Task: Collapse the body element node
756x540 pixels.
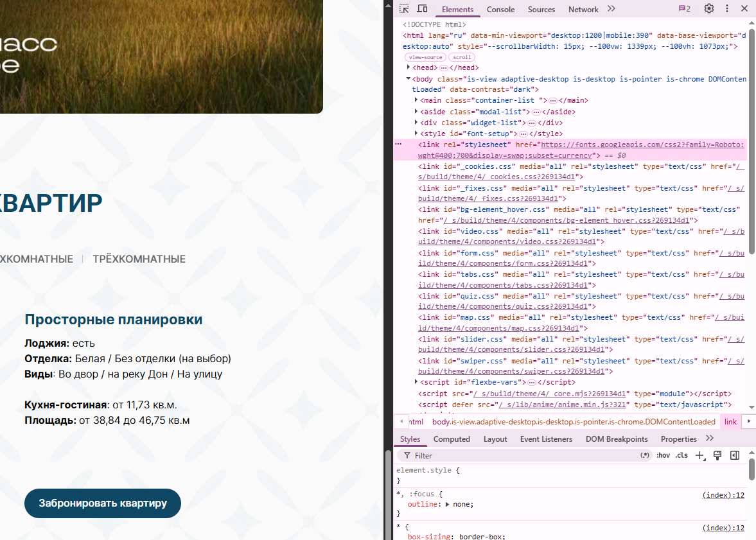Action: tap(409, 78)
